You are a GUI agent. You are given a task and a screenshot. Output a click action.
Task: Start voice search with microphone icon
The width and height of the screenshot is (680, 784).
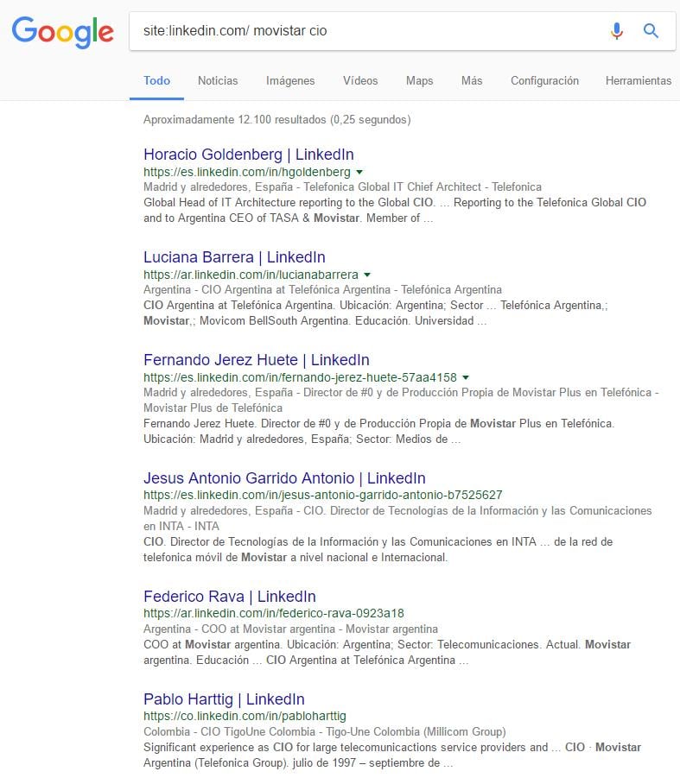(617, 31)
